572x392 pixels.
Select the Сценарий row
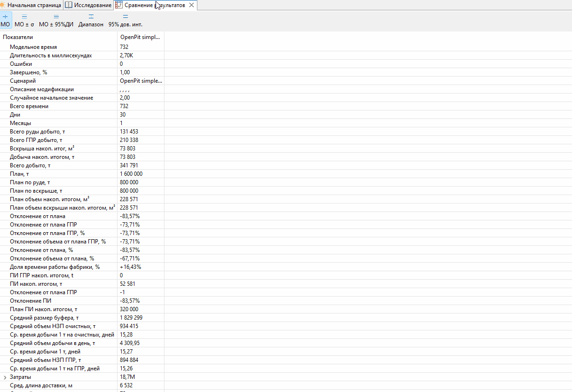(82, 81)
